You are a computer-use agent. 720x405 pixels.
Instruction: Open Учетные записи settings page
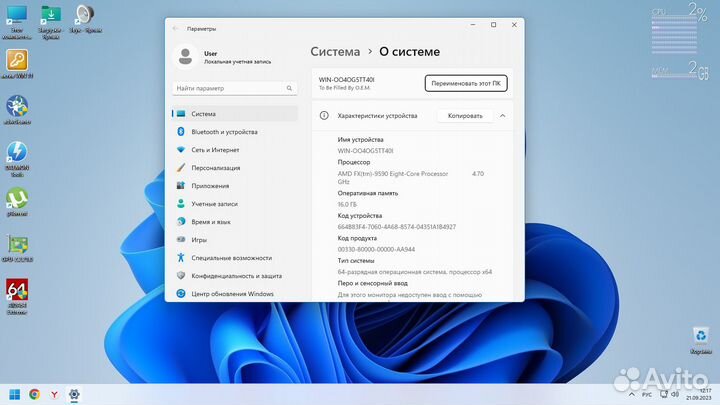click(x=213, y=204)
